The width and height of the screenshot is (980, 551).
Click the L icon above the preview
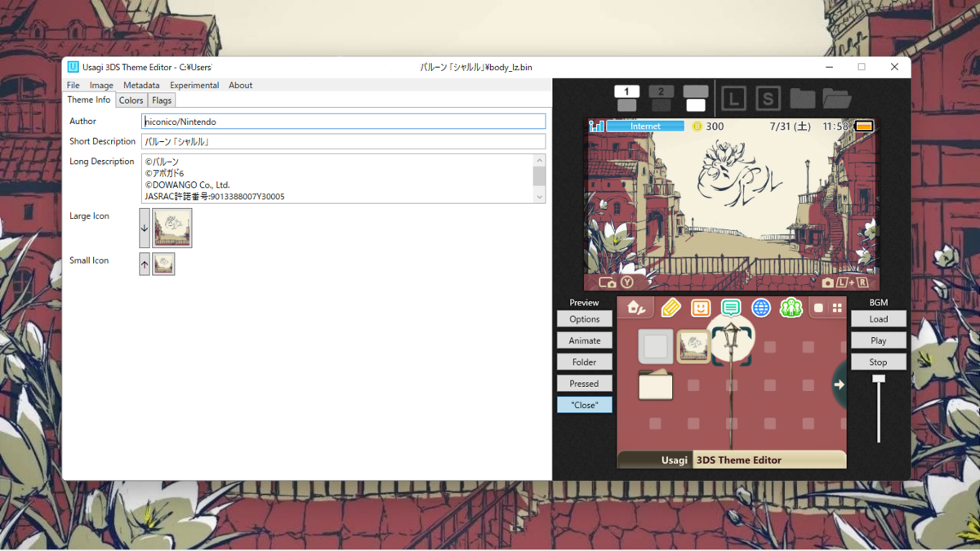coord(733,99)
